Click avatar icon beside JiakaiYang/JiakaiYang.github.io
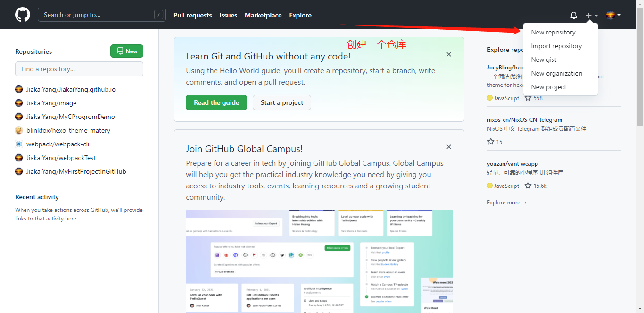Image resolution: width=644 pixels, height=313 pixels. click(x=19, y=89)
